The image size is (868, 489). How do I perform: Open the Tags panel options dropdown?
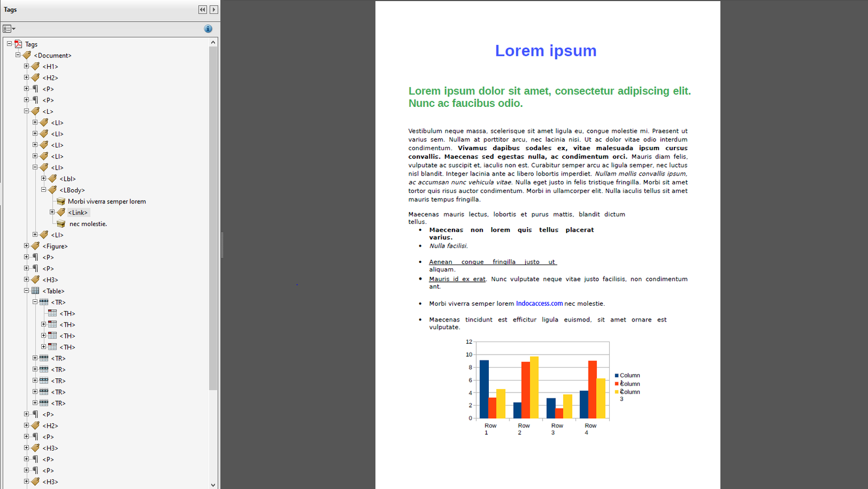(x=9, y=28)
